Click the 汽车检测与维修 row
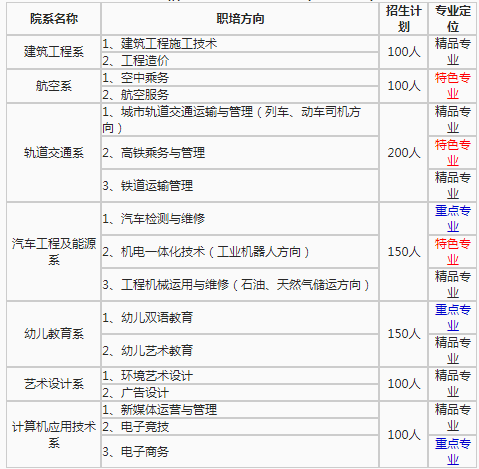The height and width of the screenshot is (469, 479). (x=240, y=219)
